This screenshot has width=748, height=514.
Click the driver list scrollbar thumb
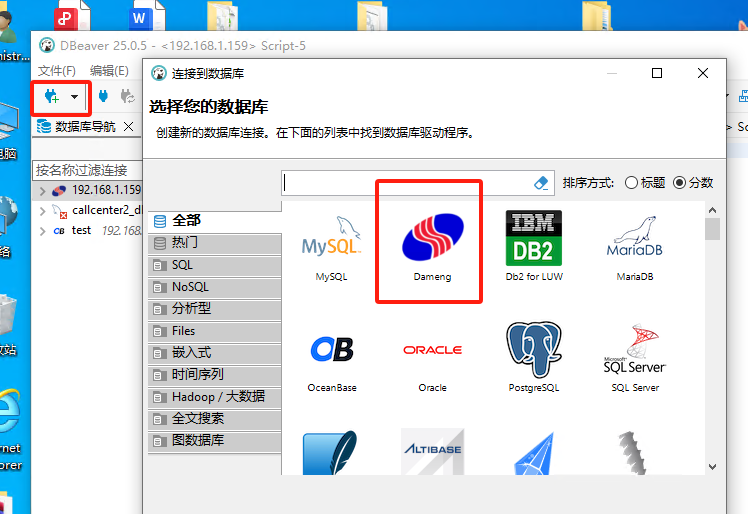(x=712, y=229)
